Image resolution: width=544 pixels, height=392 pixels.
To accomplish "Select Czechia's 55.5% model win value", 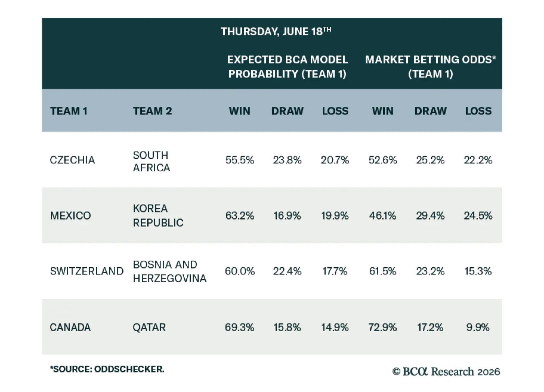I will point(240,160).
